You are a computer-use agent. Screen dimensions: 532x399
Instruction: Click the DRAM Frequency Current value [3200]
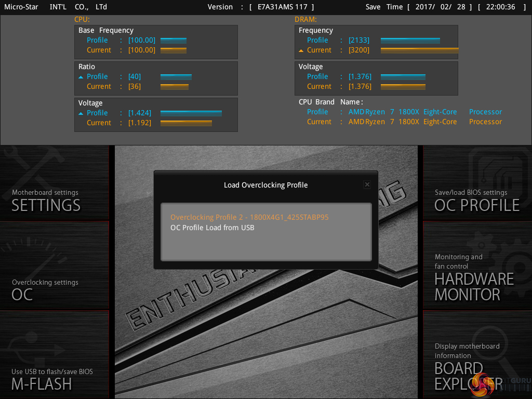[359, 50]
